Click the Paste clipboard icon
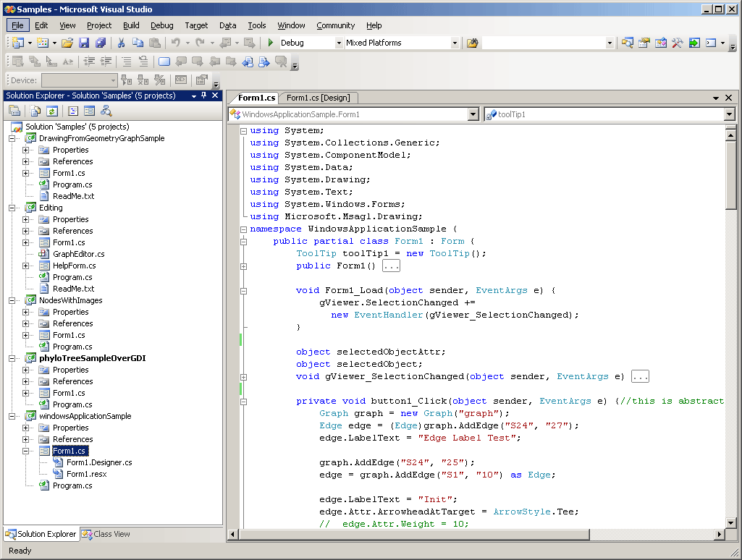Screen dimensions: 742x560 pos(155,43)
